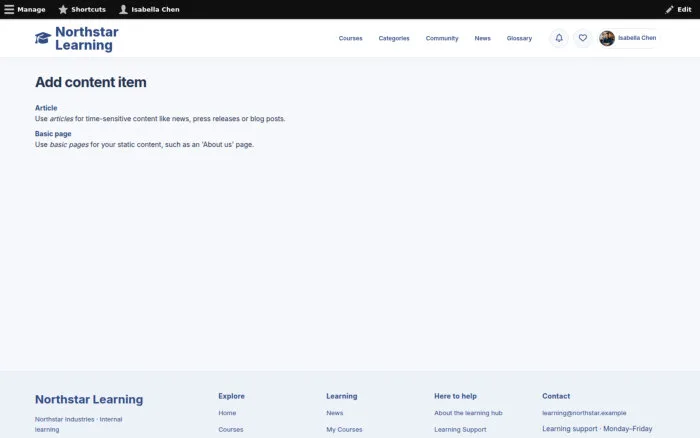Click the footer Learning heading
The height and width of the screenshot is (438, 700).
pyautogui.click(x=342, y=396)
